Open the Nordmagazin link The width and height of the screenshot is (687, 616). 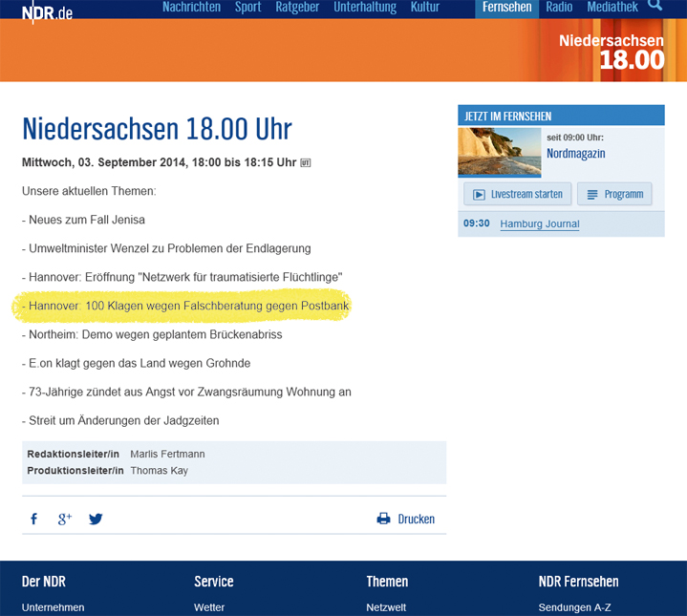pos(576,153)
